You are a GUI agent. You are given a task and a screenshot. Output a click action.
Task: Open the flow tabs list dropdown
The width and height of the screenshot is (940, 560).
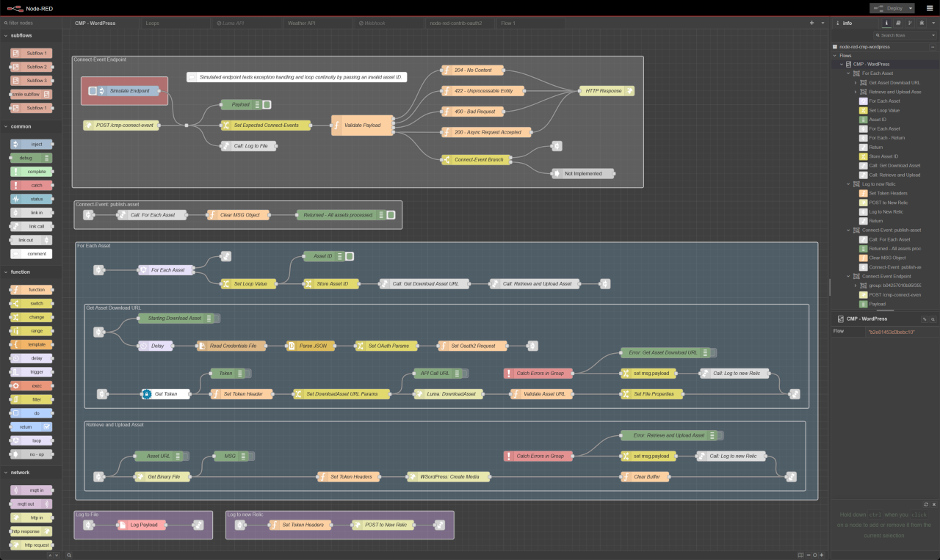(822, 23)
